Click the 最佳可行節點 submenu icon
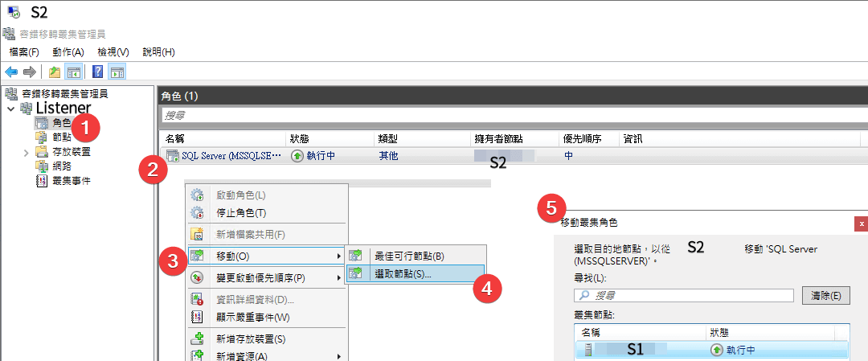The image size is (868, 361). click(355, 256)
